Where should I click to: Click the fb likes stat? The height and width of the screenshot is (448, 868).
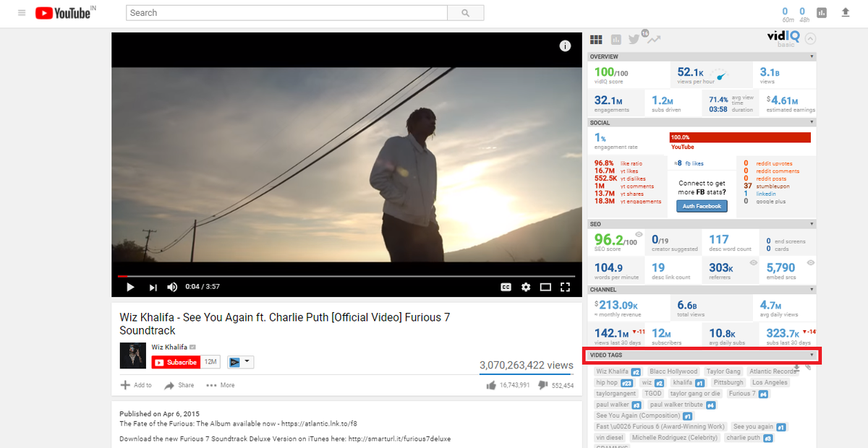(x=689, y=163)
